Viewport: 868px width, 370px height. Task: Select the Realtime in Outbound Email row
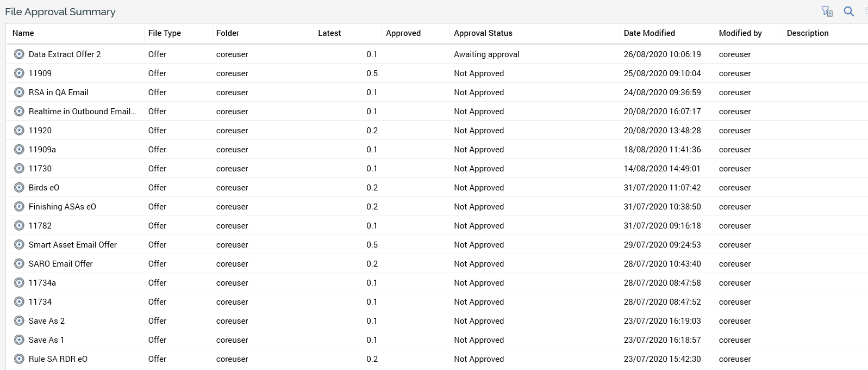[82, 112]
